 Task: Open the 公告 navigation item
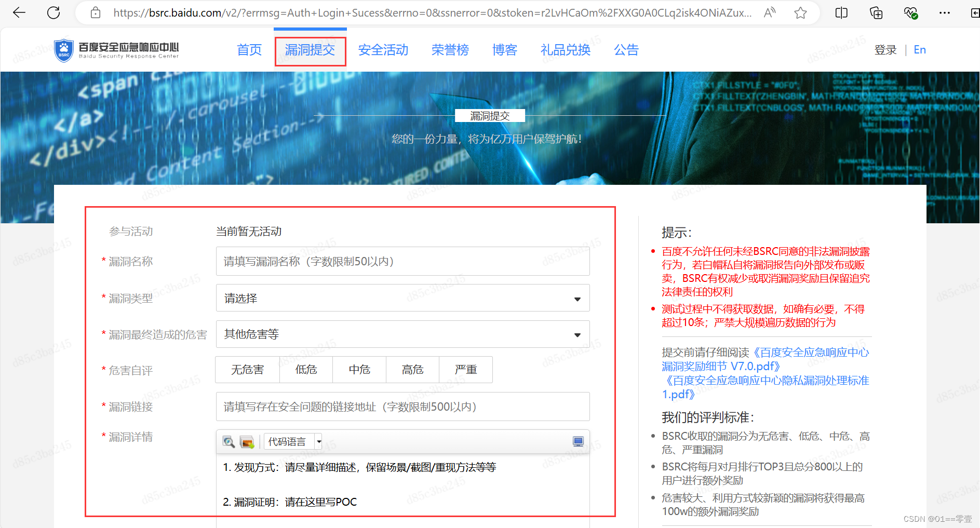click(626, 50)
